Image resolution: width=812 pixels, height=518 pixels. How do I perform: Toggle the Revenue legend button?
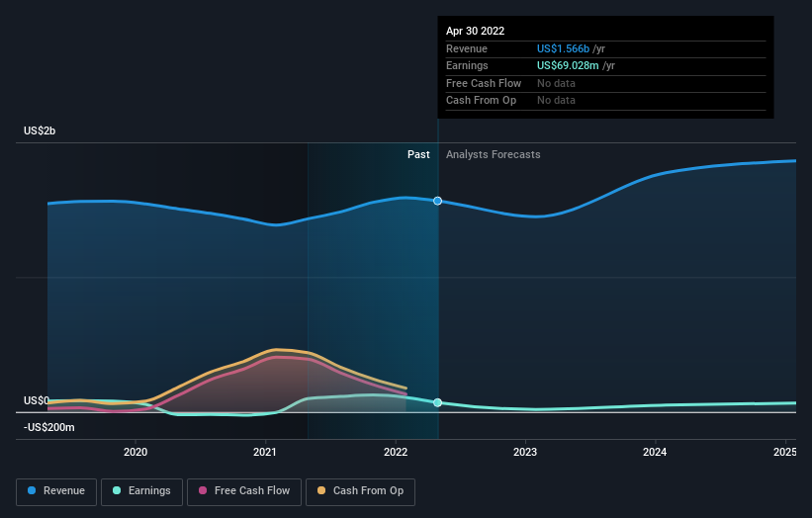tap(56, 491)
